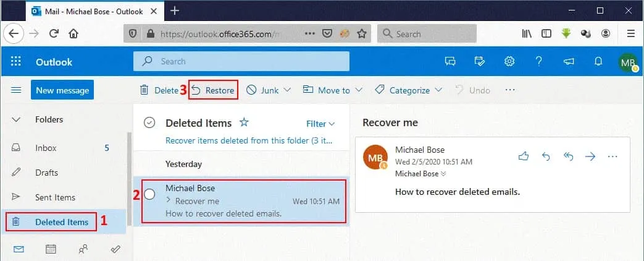This screenshot has width=644, height=261.
Task: Add Deleted Items to favorites star
Action: pyautogui.click(x=244, y=123)
